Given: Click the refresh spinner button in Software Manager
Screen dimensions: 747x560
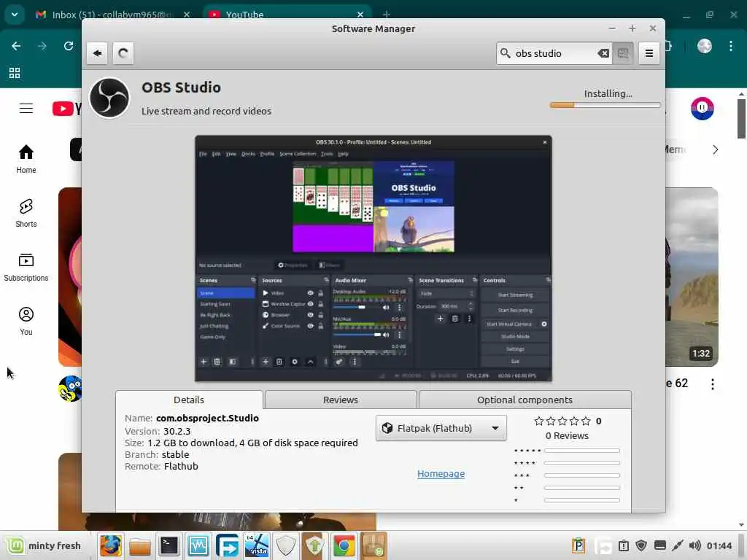Looking at the screenshot, I should (x=123, y=53).
